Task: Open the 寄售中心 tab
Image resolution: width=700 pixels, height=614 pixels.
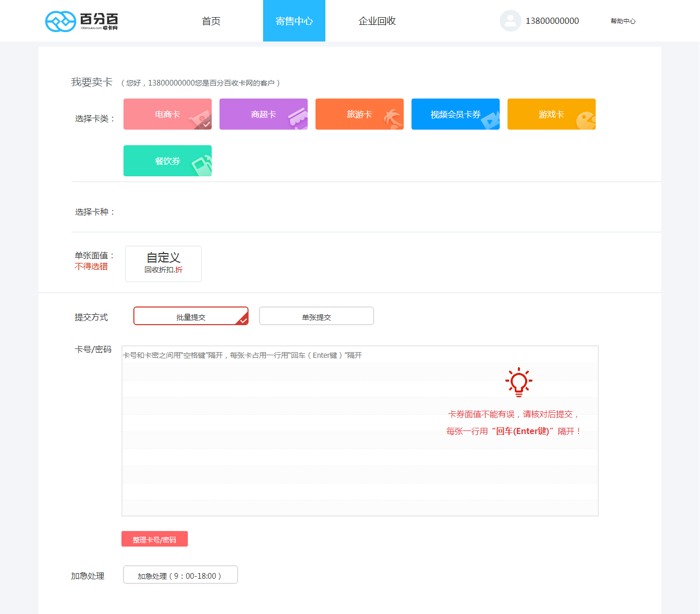Action: click(294, 21)
